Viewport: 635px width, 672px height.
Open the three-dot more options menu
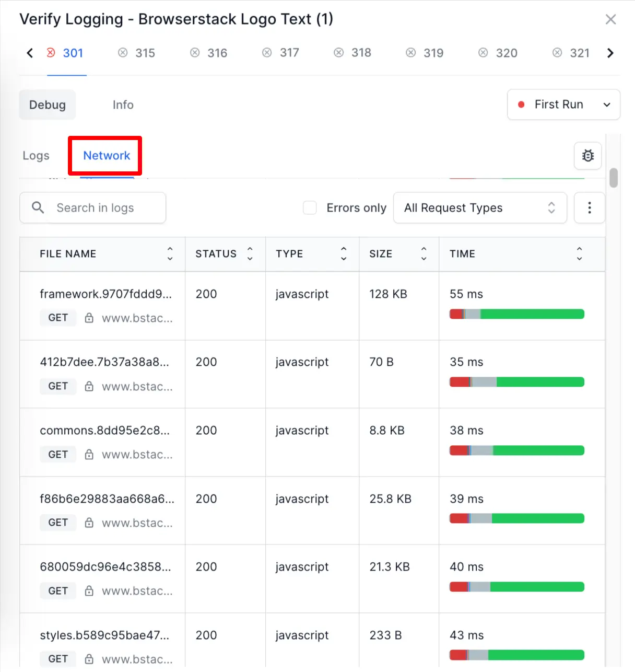coord(589,208)
